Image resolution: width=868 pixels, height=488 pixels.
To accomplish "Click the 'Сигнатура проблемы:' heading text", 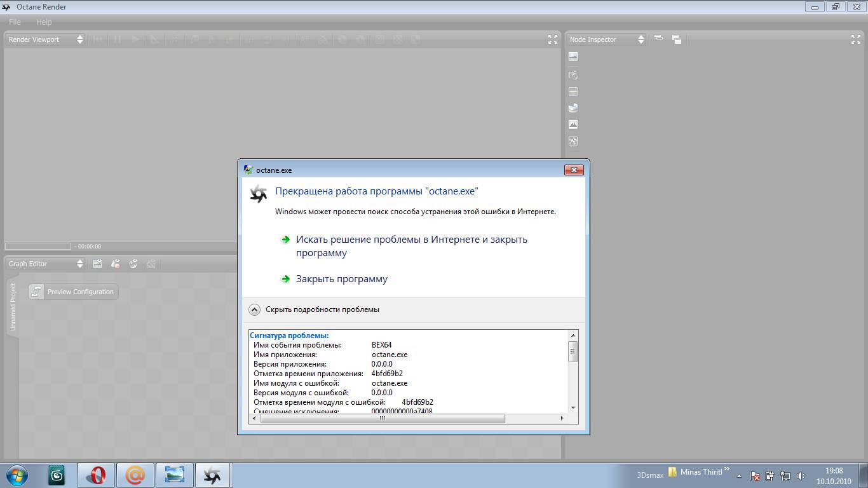I will (x=289, y=335).
